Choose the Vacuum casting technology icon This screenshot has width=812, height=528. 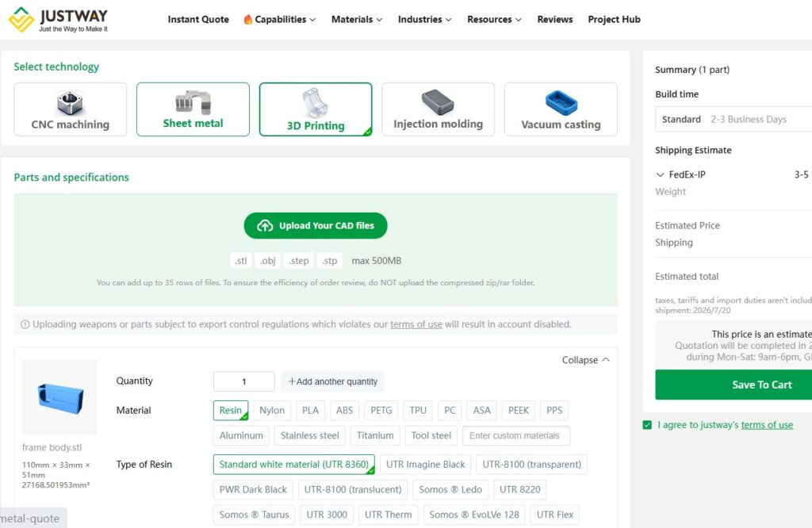[x=561, y=102]
